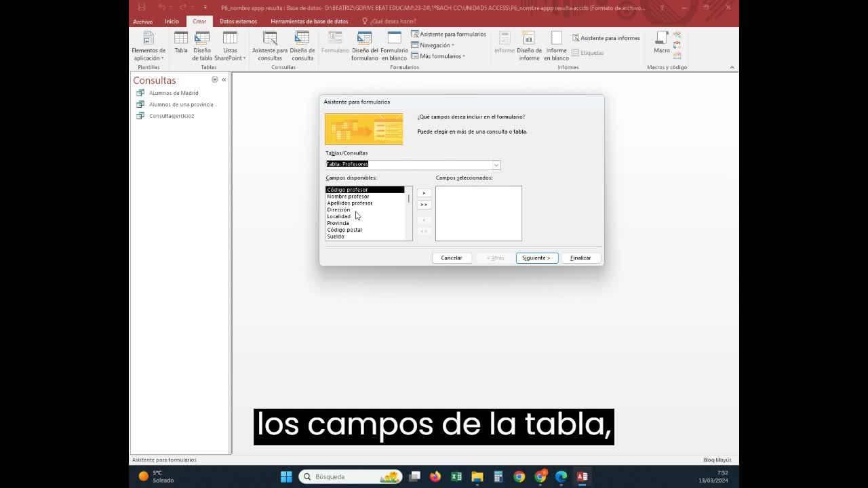Select the Código postal field

coord(365,230)
